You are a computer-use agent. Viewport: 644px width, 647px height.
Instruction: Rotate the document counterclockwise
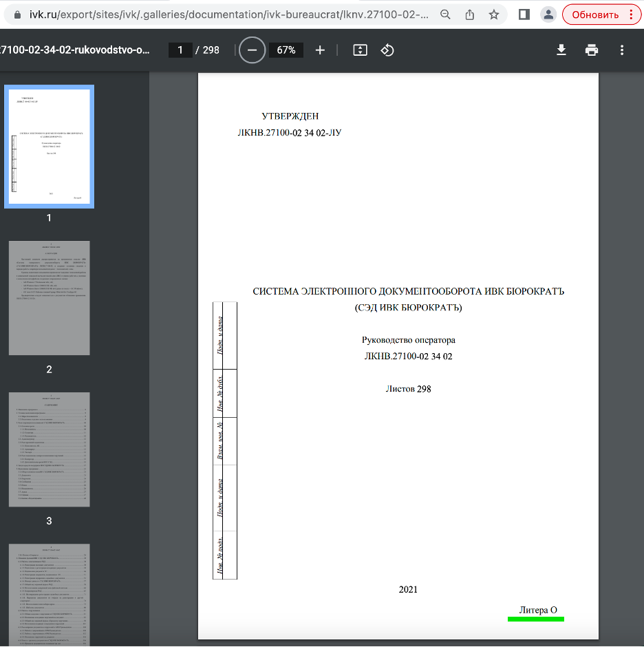(x=387, y=50)
